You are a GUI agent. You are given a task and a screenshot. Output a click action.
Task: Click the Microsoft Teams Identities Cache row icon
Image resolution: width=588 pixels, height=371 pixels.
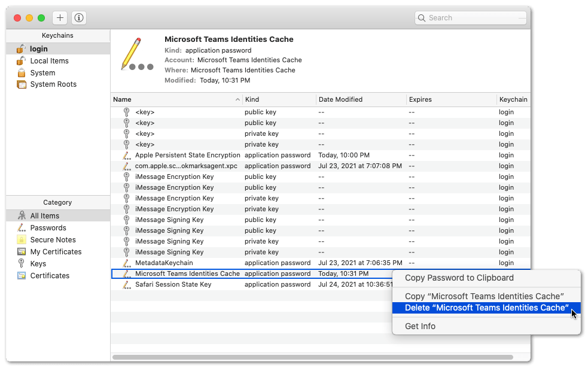[x=127, y=274]
